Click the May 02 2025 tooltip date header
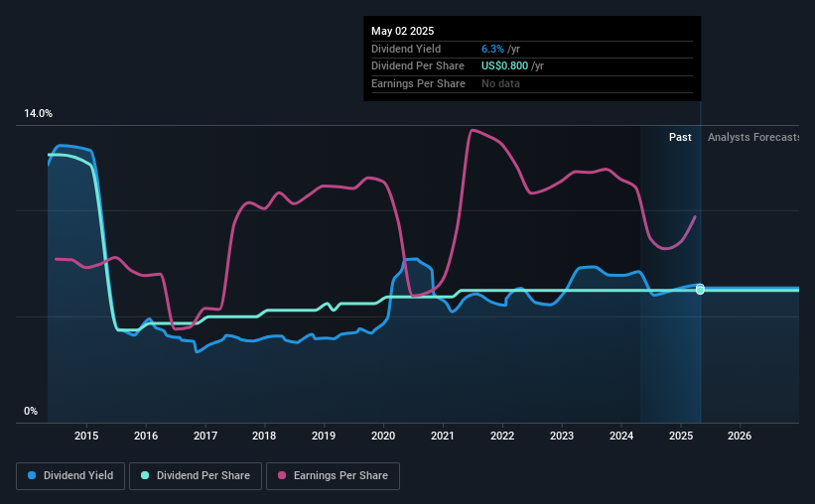 [x=402, y=31]
